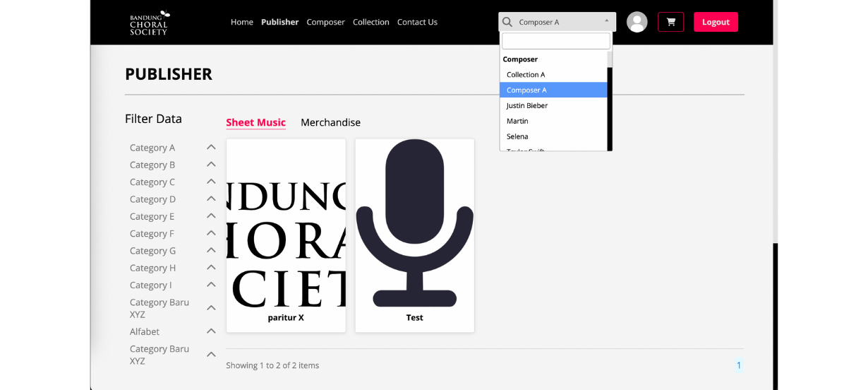Image resolution: width=868 pixels, height=390 pixels.
Task: Switch to the Merchandise tab
Action: coord(330,122)
